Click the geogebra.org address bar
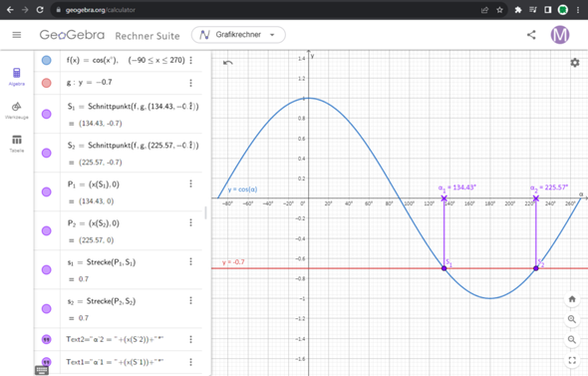 point(100,10)
